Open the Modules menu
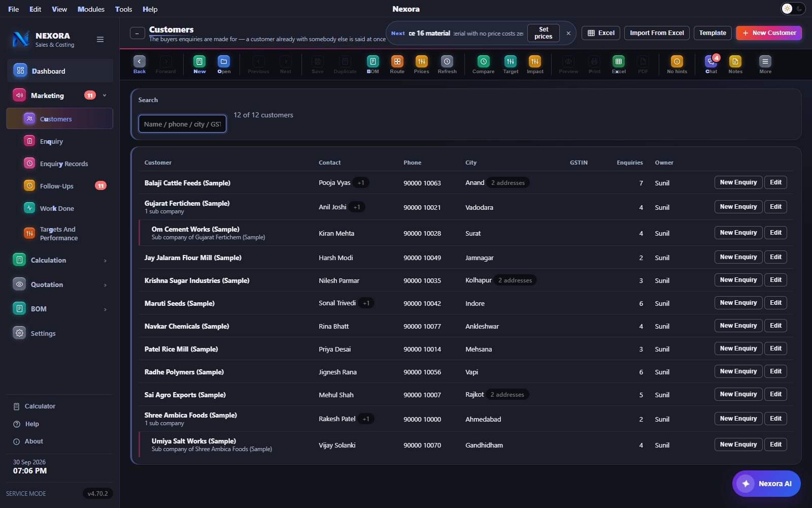 (91, 9)
